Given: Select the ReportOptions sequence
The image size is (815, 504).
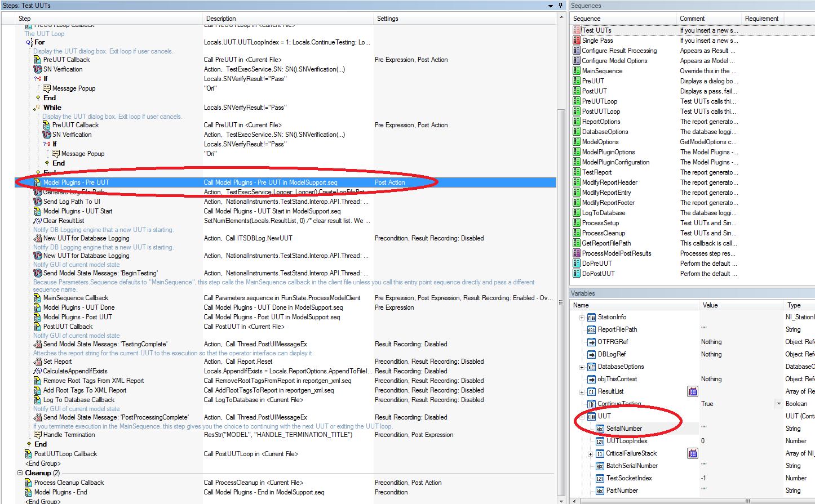Looking at the screenshot, I should 601,122.
